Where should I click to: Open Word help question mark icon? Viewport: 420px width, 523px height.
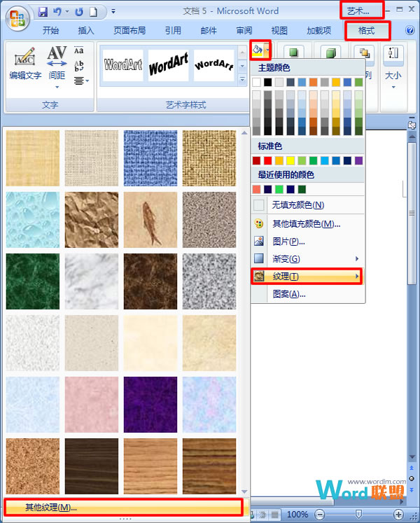point(409,31)
